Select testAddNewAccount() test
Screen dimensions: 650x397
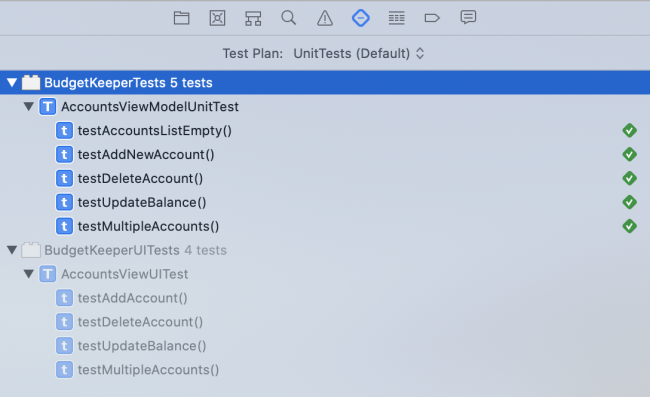coord(325,155)
